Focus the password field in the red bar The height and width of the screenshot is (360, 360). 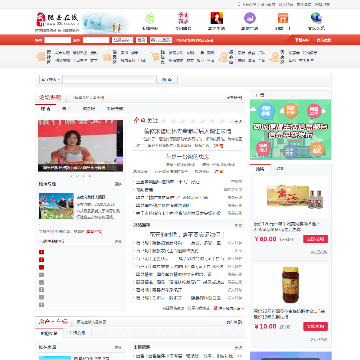(x=96, y=40)
